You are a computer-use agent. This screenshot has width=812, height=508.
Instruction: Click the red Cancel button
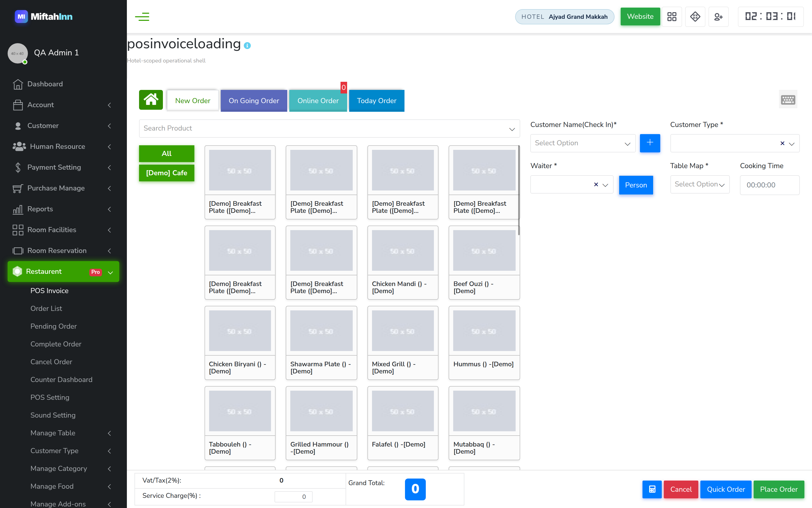pos(681,489)
